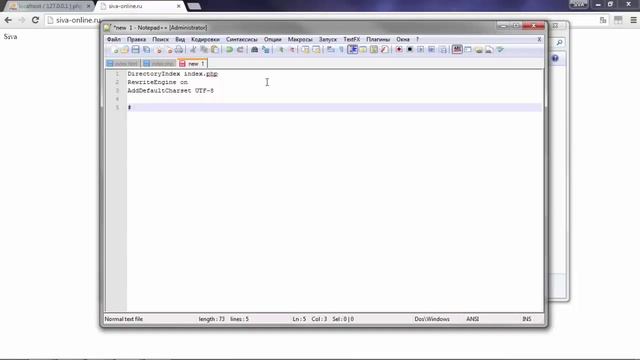Screen dimensions: 640x360
Task: Click the Close document toolbar icon
Action: [158, 50]
